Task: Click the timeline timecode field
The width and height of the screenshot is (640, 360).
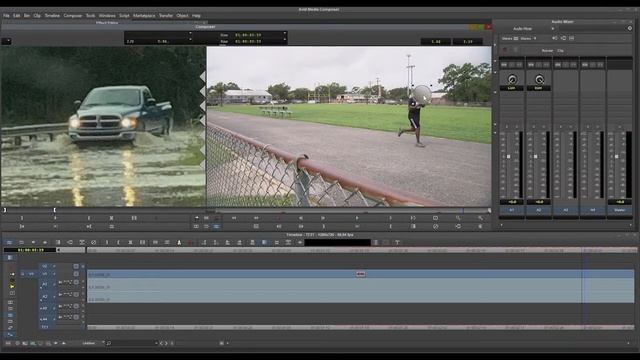Action: (30, 250)
